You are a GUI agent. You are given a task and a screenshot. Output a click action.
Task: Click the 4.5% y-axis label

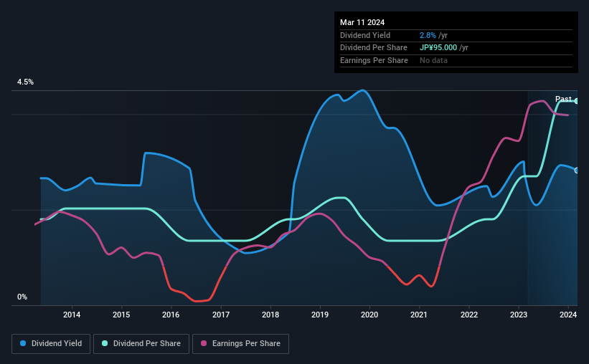point(26,82)
